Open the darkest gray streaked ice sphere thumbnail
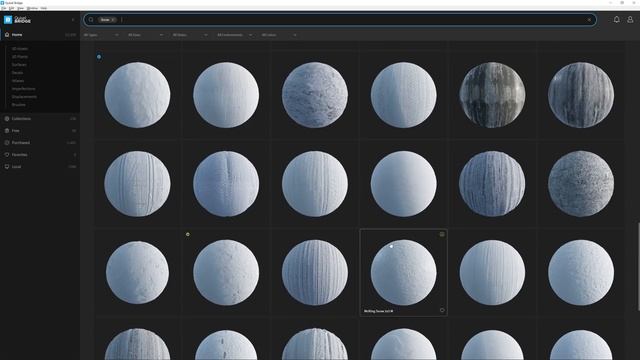The height and width of the screenshot is (360, 640). pos(492,95)
